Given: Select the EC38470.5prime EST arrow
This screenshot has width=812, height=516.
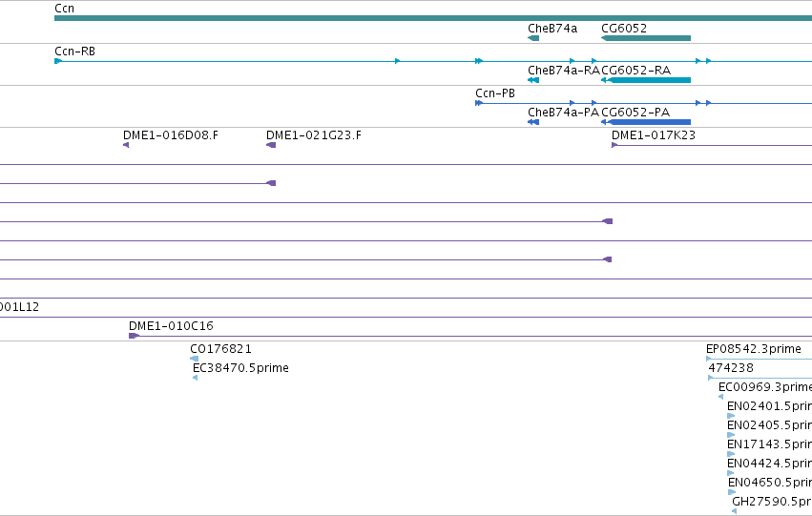Looking at the screenshot, I should pos(195,378).
